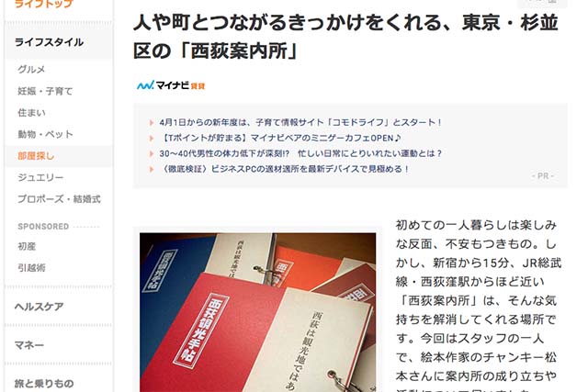Select the highlighted 部屋探し item
The image size is (588, 392).
point(36,156)
